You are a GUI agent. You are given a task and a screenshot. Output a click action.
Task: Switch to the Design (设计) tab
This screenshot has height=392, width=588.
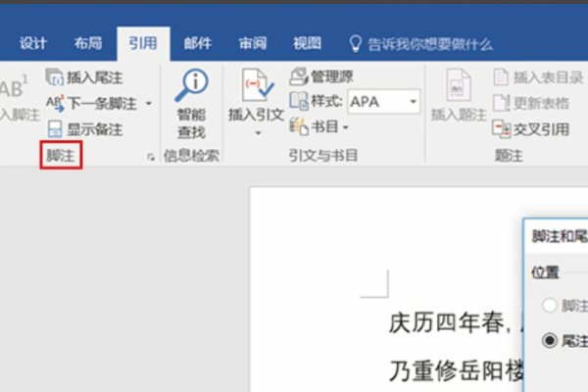coord(33,43)
